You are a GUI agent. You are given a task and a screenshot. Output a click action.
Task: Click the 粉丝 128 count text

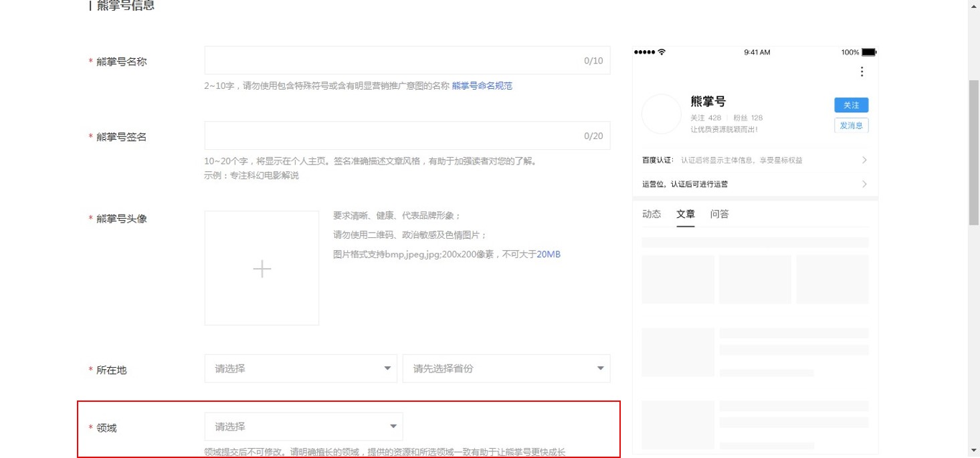pos(748,118)
